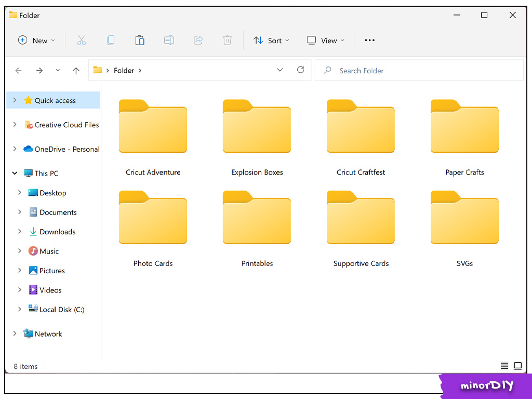Collapse the This PC node
The height and width of the screenshot is (399, 532).
(x=15, y=173)
